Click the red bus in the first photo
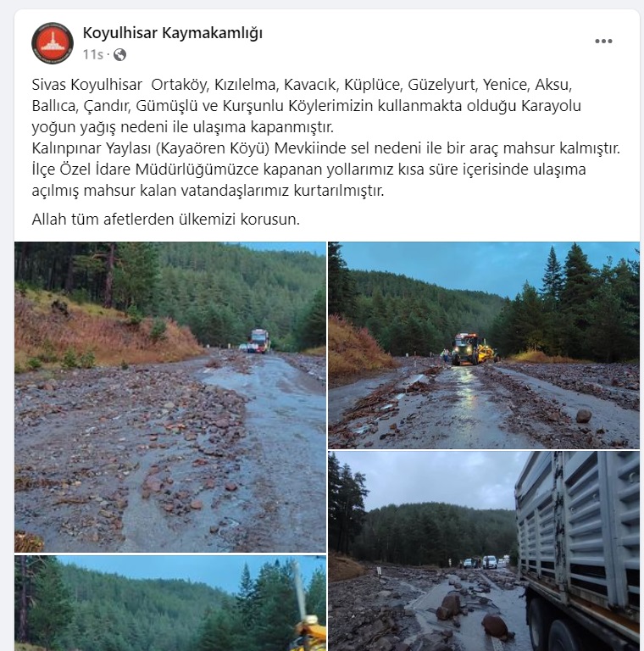Screen dimensions: 644x651 coord(259,341)
